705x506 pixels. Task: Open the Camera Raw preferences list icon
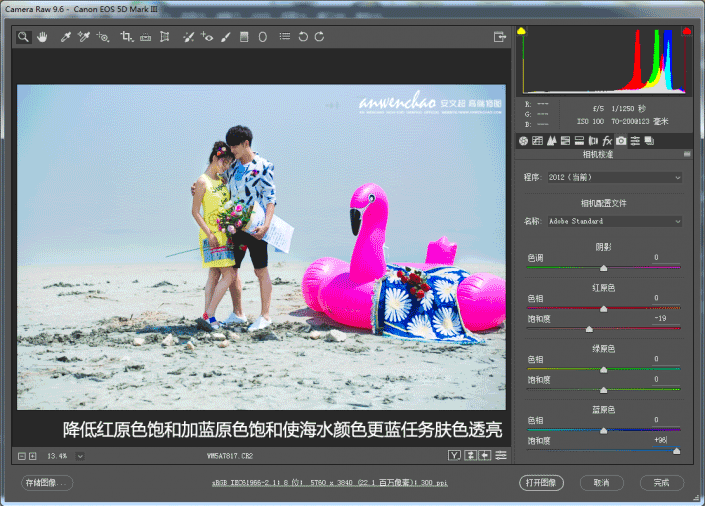[x=285, y=36]
